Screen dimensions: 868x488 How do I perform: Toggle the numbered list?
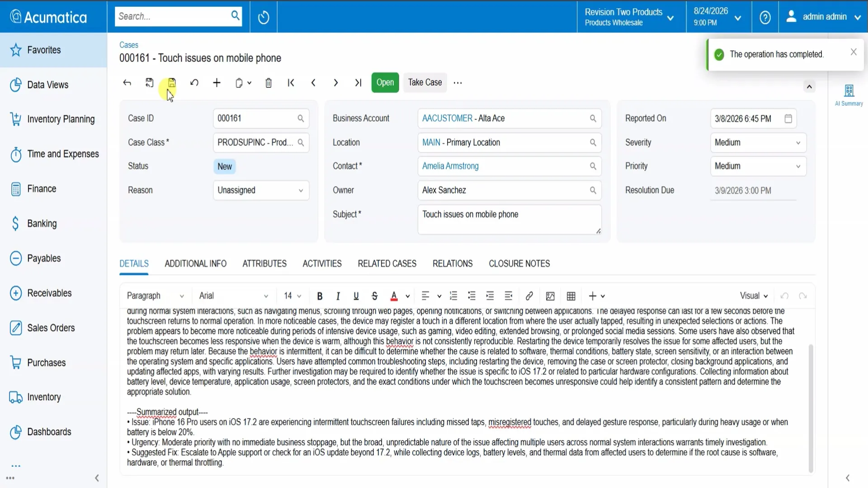(x=453, y=296)
